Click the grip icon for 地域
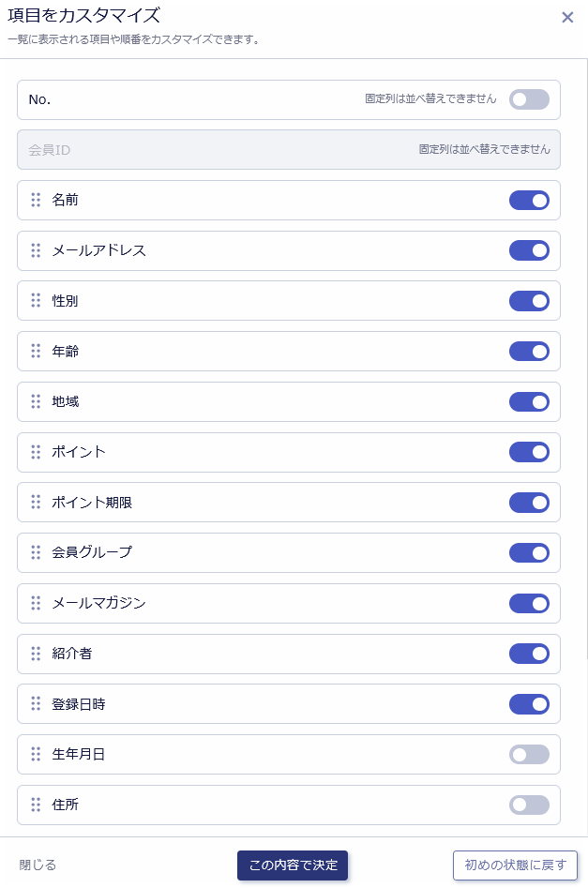 (x=36, y=401)
